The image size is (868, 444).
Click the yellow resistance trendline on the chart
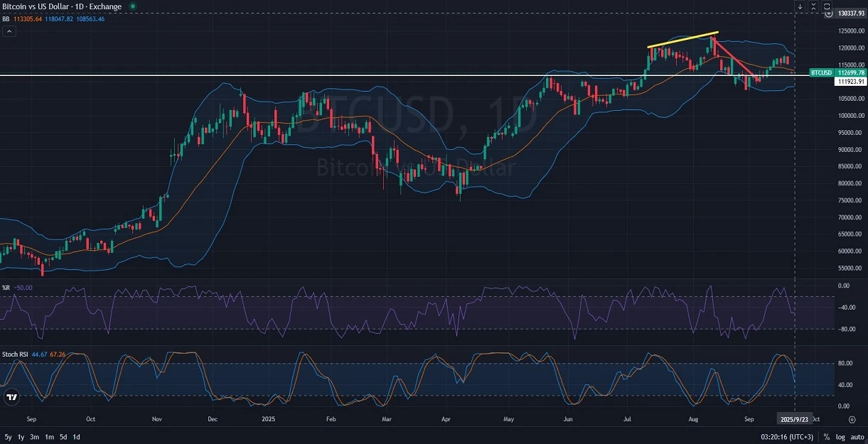(x=682, y=38)
